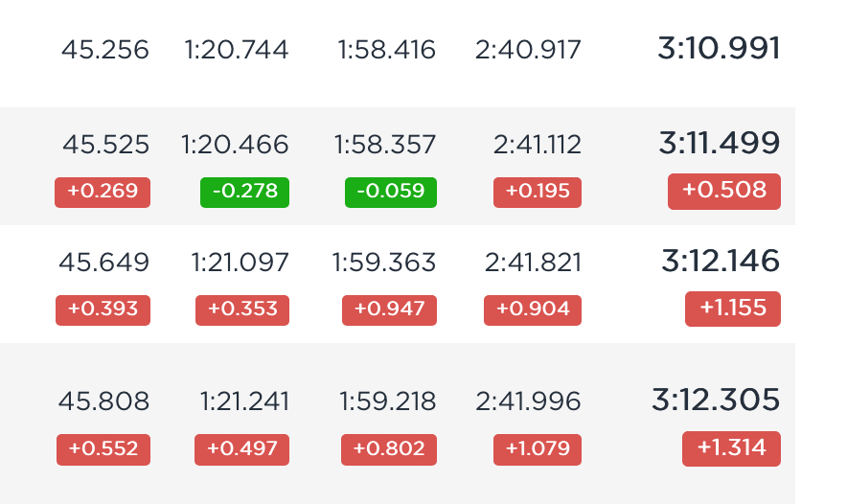
Task: Click the green -0.278 split badge
Action: pyautogui.click(x=244, y=193)
